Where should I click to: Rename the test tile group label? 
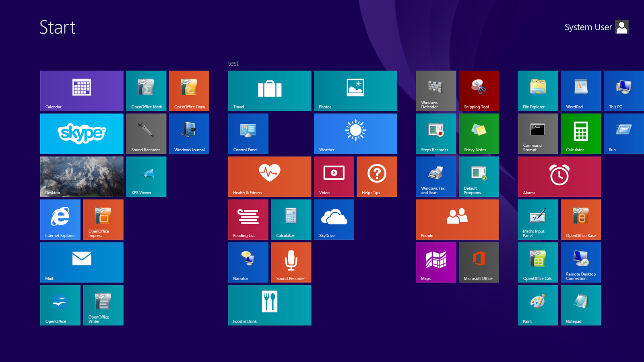[x=233, y=63]
